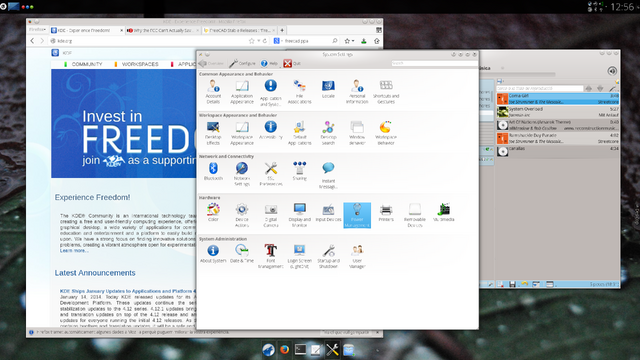Open Desktop Search settings
The width and height of the screenshot is (640, 360).
tap(328, 133)
